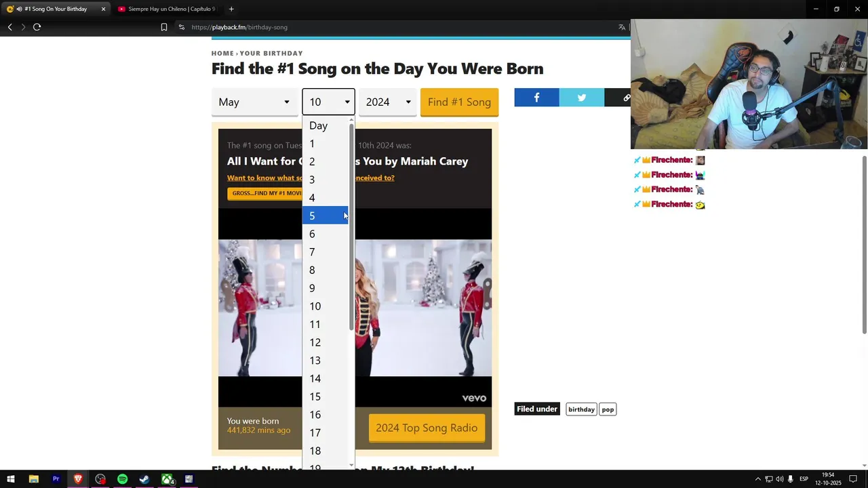
Task: Click the 'pop' tag
Action: tap(608, 409)
